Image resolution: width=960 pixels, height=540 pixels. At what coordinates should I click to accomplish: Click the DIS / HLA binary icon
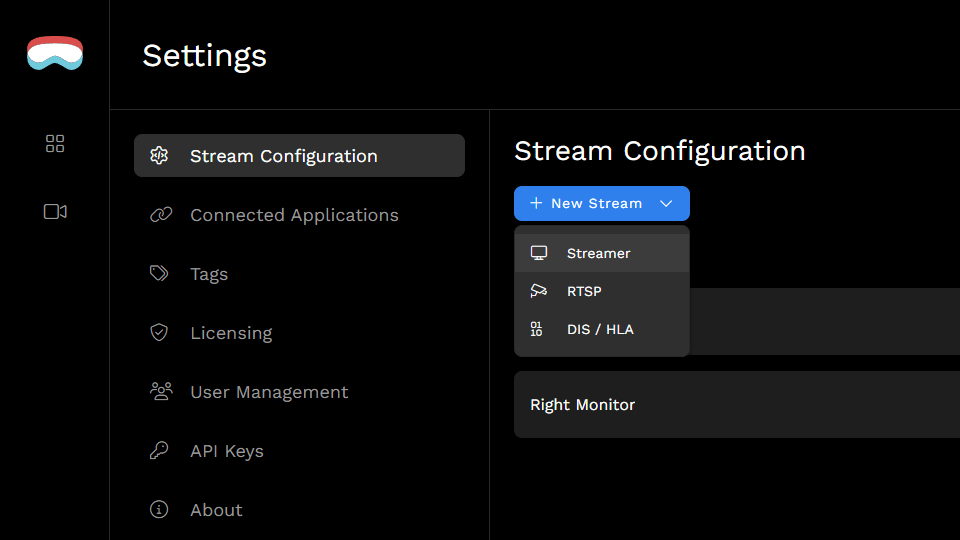click(x=536, y=329)
